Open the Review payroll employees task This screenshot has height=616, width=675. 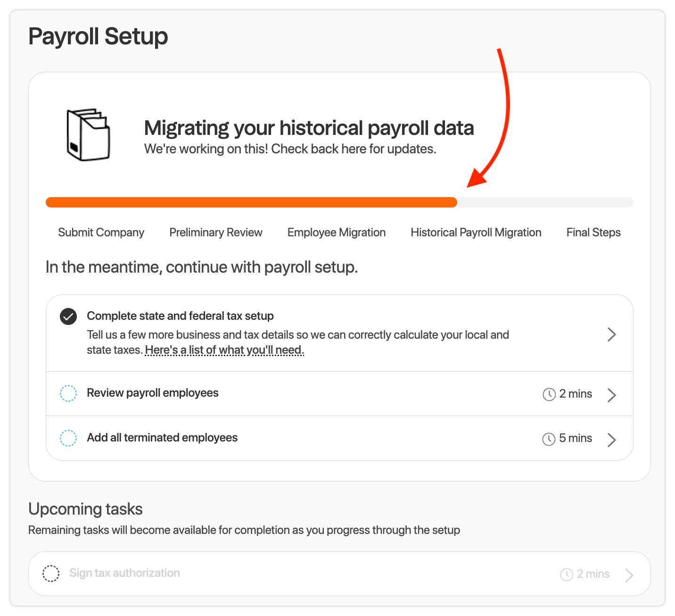point(153,393)
